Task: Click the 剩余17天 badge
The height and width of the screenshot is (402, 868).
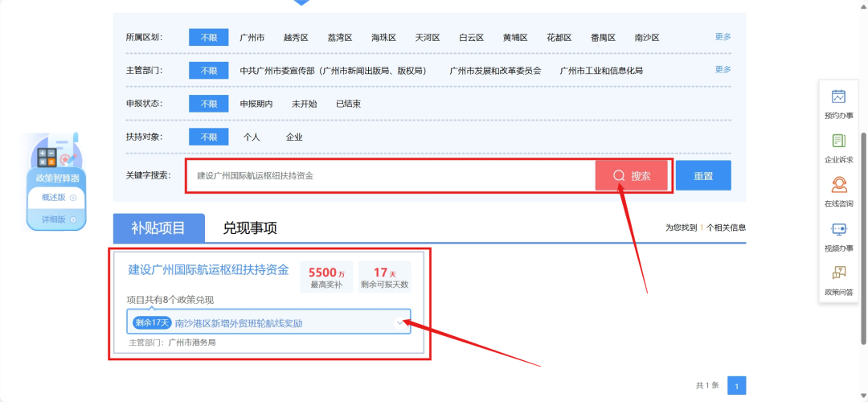Action: (150, 322)
